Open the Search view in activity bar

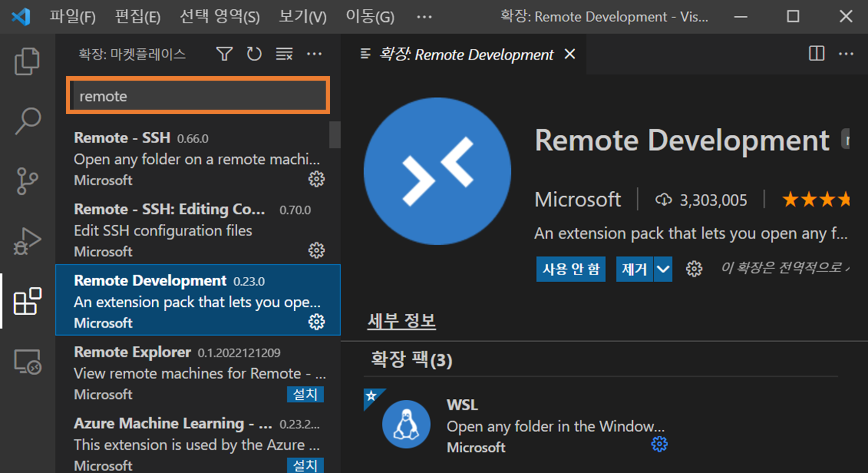(27, 121)
